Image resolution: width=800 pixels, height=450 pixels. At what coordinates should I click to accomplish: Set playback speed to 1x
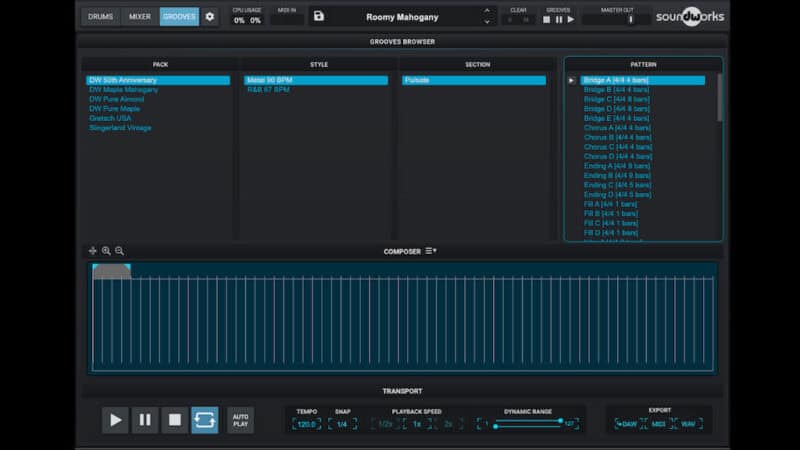tap(417, 424)
